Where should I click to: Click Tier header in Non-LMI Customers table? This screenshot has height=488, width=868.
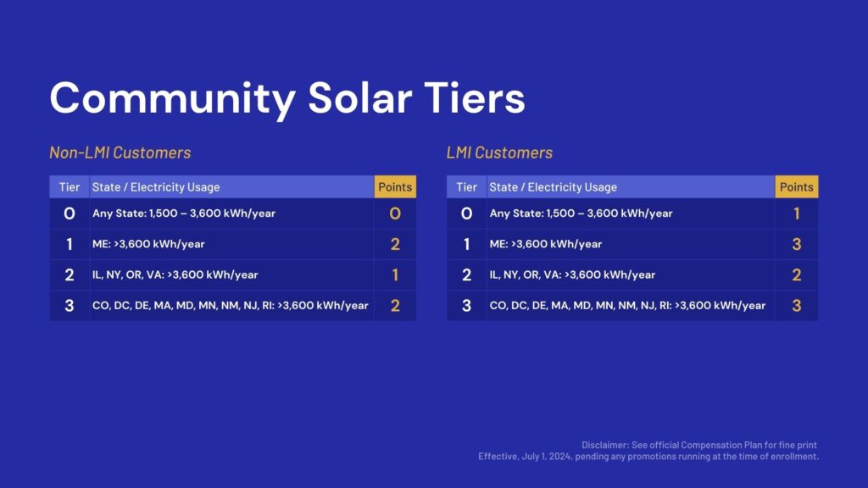[70, 187]
